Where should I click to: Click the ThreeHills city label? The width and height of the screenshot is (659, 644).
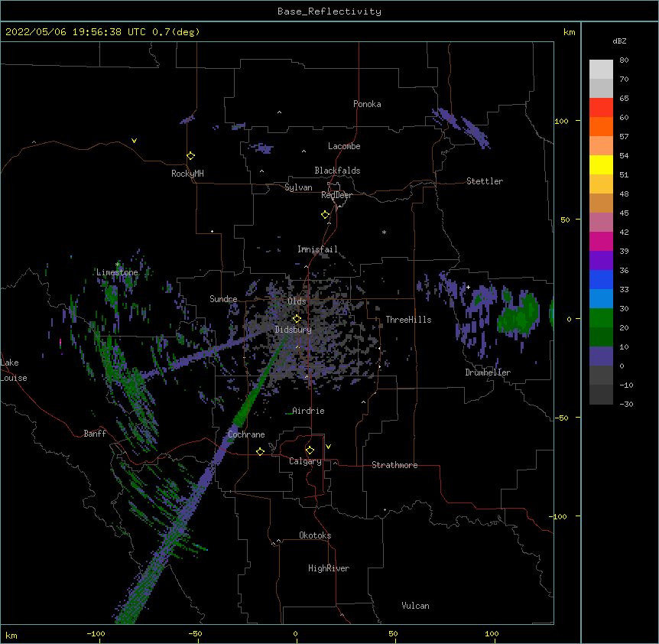coord(408,320)
